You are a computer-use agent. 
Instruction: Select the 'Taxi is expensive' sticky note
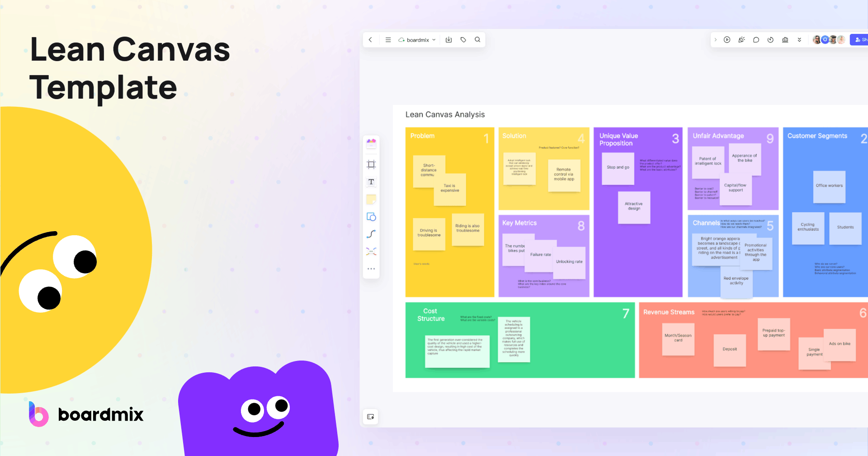[450, 190]
